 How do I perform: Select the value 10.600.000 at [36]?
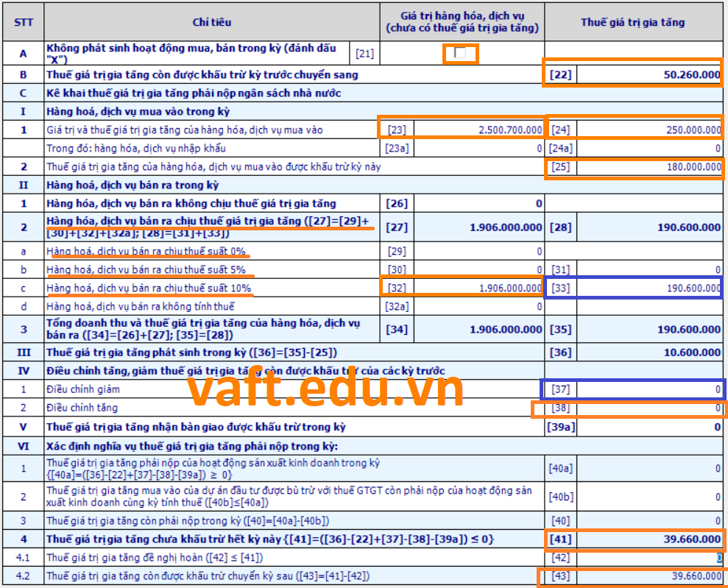point(692,353)
